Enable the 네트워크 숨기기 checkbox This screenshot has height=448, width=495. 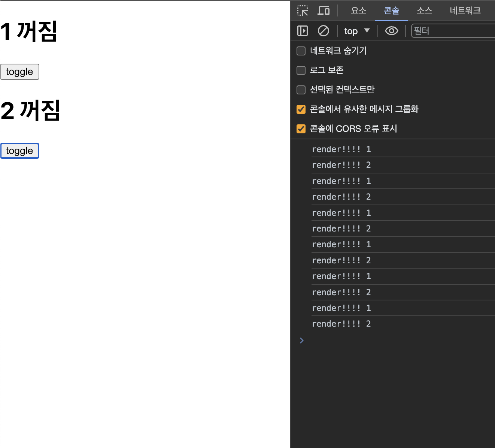click(301, 51)
